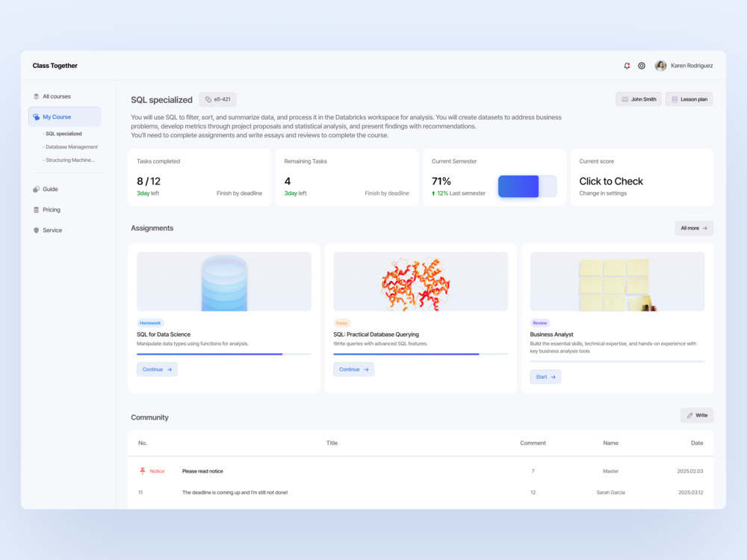This screenshot has height=560, width=747.
Task: Click the Date column header
Action: (x=697, y=443)
